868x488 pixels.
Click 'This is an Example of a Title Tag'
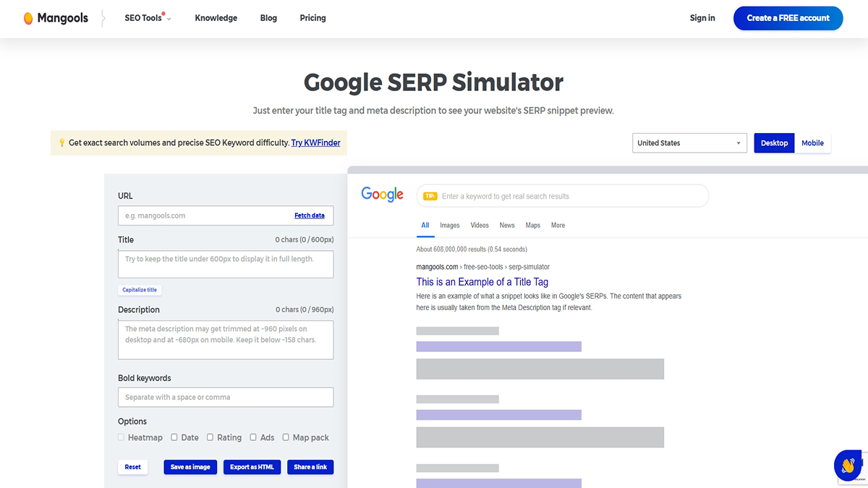tap(482, 282)
